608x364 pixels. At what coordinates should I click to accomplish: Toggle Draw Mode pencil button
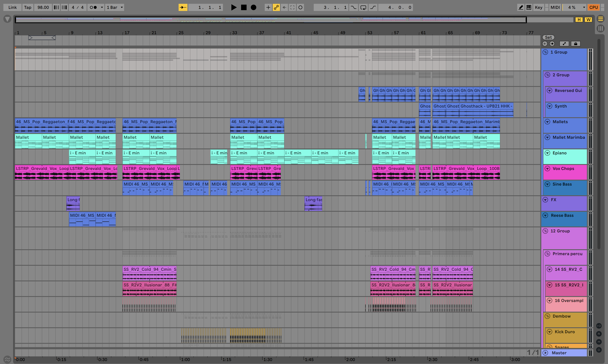tap(521, 7)
